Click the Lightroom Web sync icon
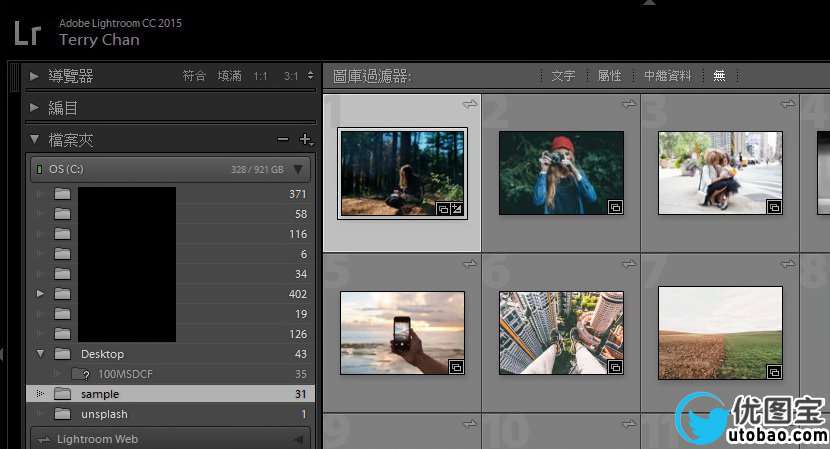This screenshot has height=449, width=830. (x=44, y=439)
